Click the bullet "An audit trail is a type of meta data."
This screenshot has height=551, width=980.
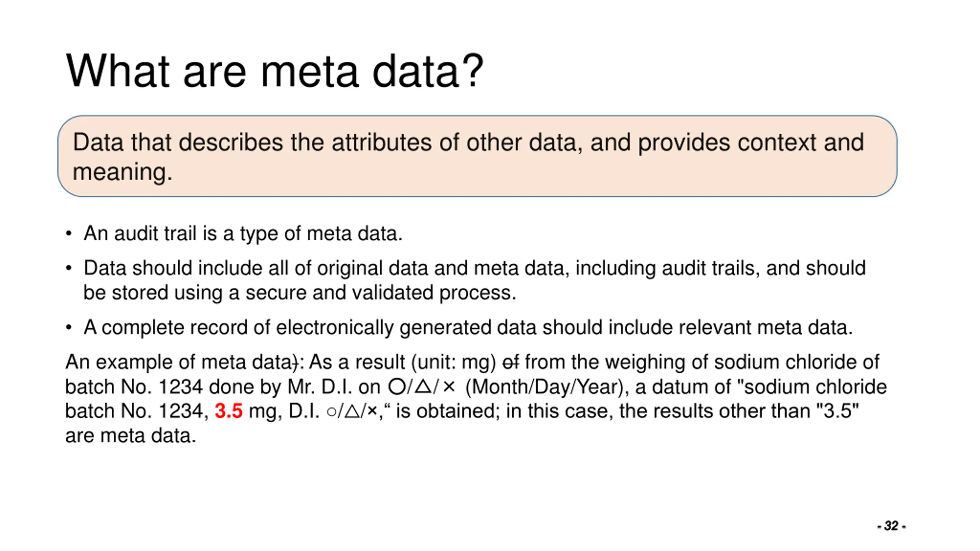tap(243, 233)
